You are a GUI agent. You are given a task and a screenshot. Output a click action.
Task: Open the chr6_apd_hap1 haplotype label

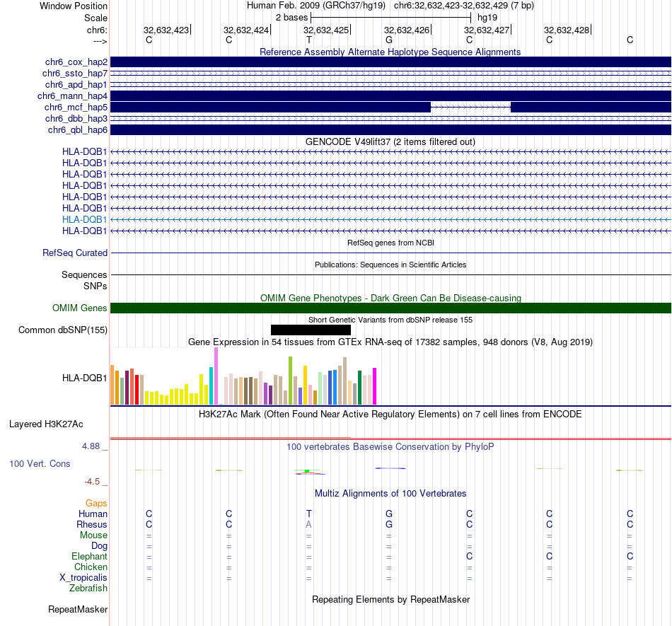pyautogui.click(x=76, y=84)
